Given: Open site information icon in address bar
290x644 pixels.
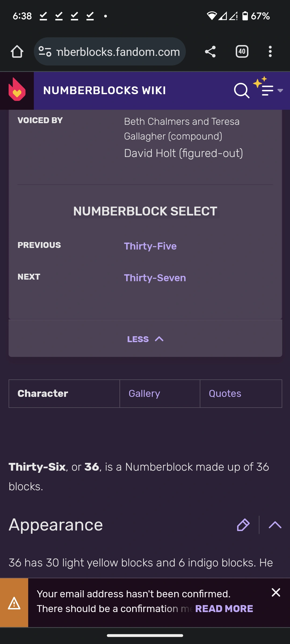Looking at the screenshot, I should tap(45, 52).
